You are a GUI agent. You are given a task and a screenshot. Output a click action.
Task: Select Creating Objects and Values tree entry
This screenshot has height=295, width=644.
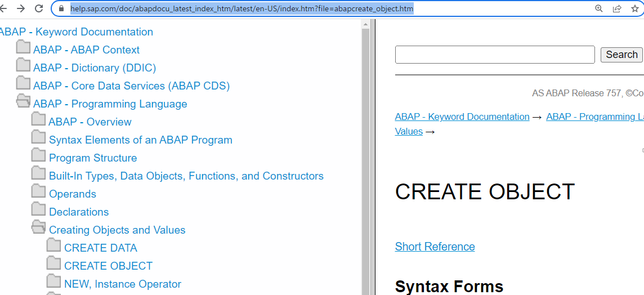coord(117,230)
